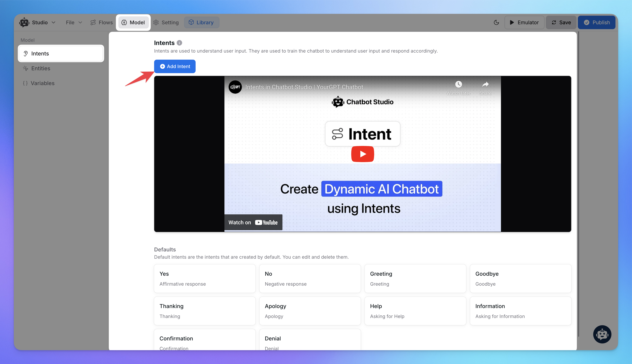Image resolution: width=632 pixels, height=364 pixels.
Task: Select Variables in the Model sidebar
Action: tap(61, 83)
